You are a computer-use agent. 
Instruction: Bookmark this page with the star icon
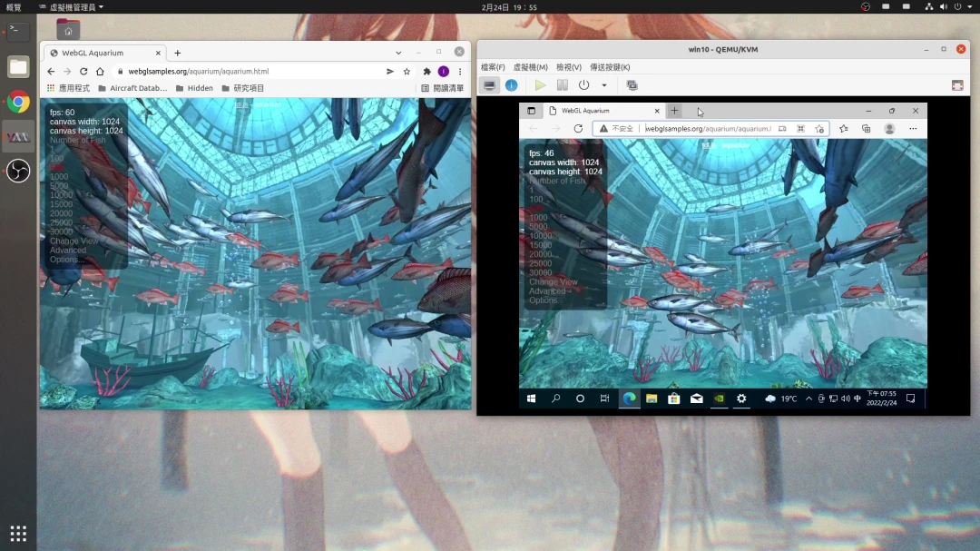click(407, 72)
